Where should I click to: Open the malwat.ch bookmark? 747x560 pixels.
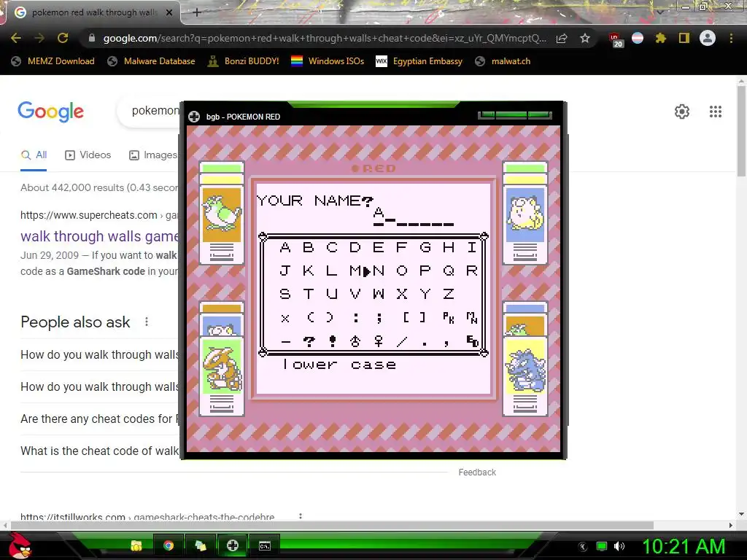pyautogui.click(x=503, y=61)
